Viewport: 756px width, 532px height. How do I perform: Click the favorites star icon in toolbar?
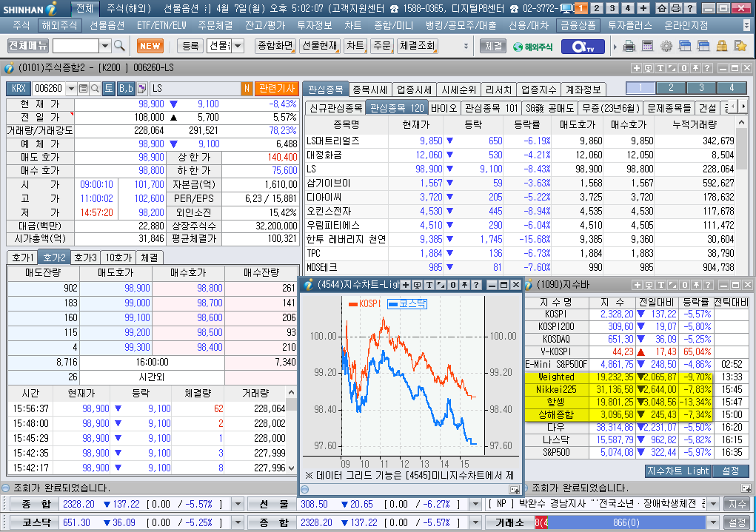click(740, 47)
